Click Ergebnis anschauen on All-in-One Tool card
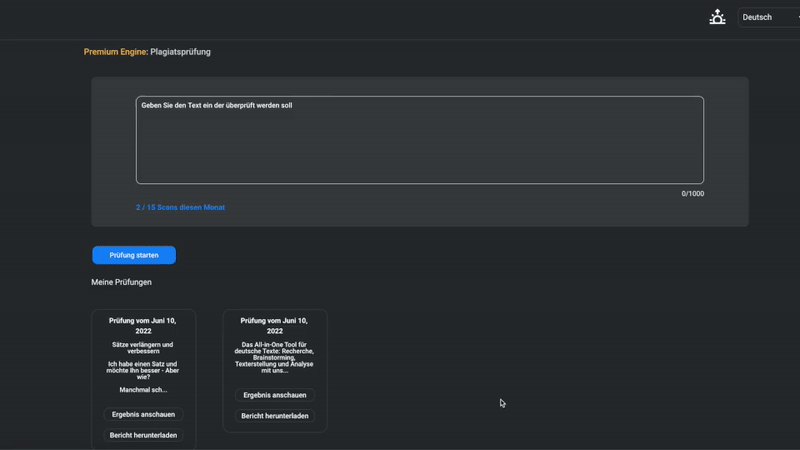 [275, 395]
